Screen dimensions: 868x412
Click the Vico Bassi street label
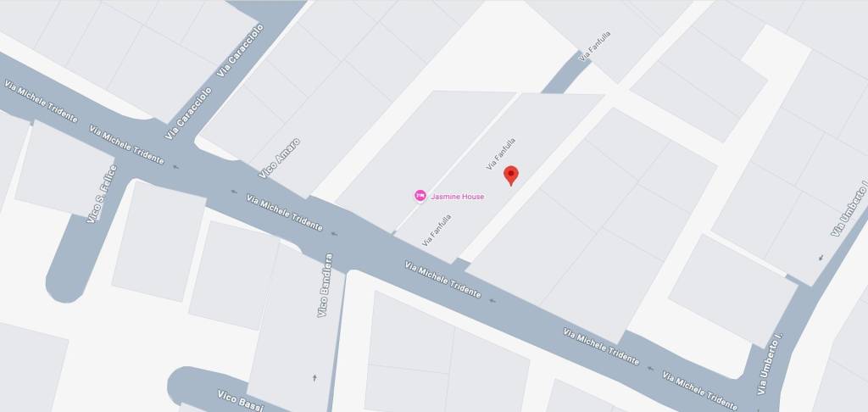[x=240, y=401]
